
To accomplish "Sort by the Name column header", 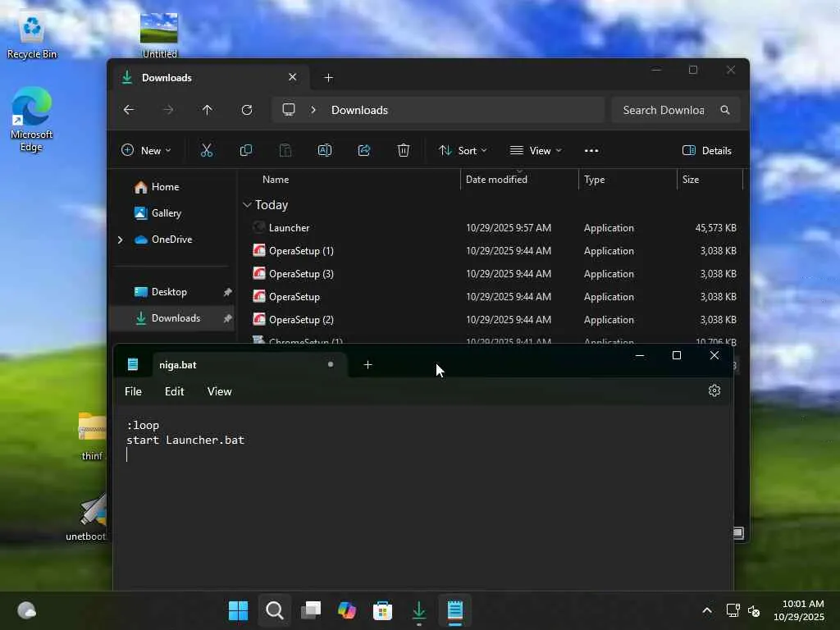I will pyautogui.click(x=276, y=180).
